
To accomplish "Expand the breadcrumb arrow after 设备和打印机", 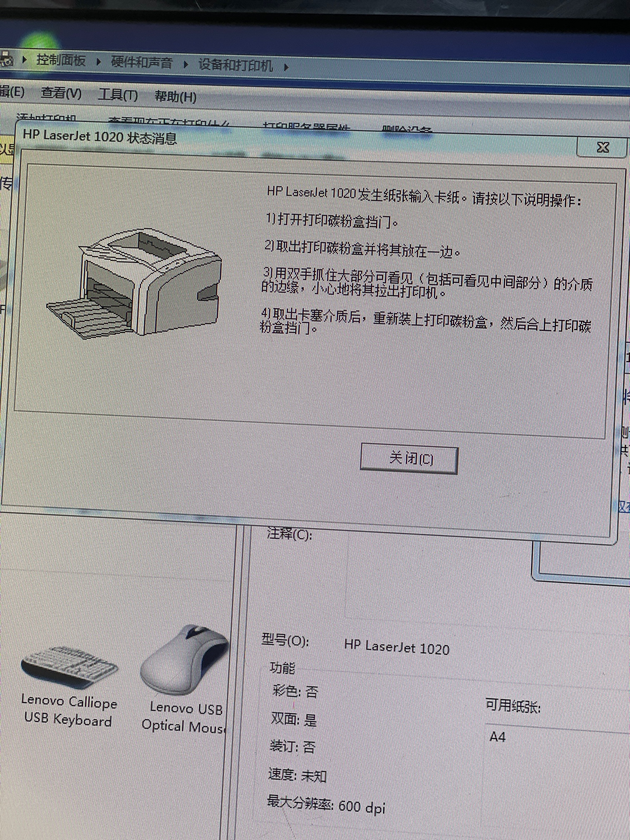I will [286, 67].
